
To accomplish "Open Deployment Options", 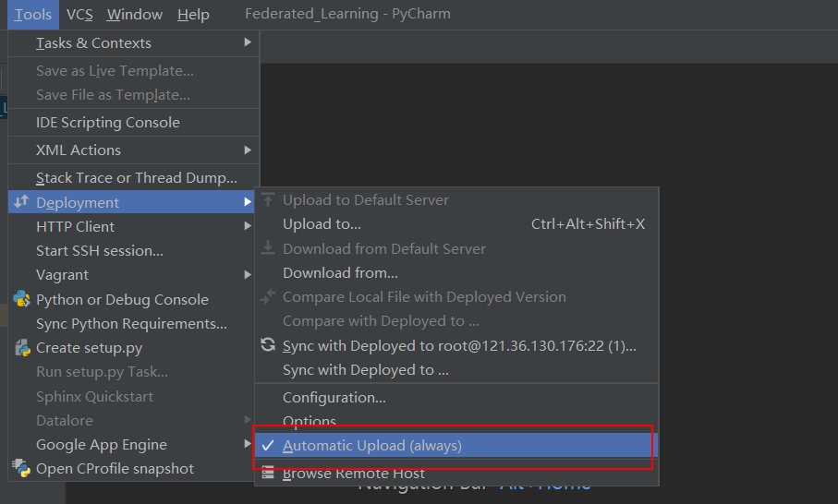I will tap(456, 421).
